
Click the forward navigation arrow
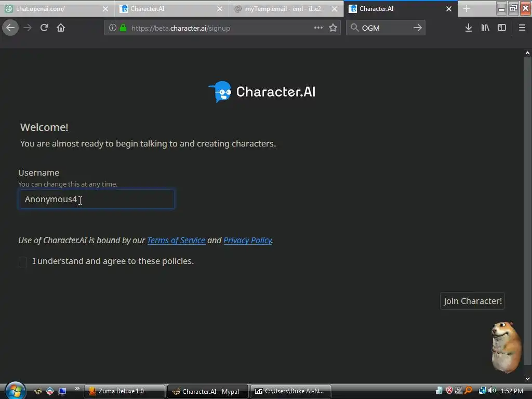28,28
